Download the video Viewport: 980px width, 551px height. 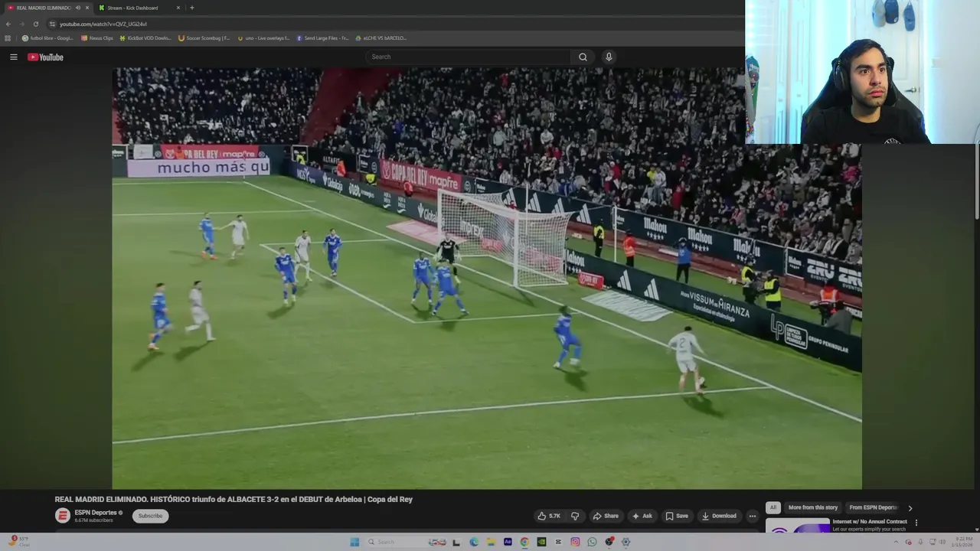[719, 516]
